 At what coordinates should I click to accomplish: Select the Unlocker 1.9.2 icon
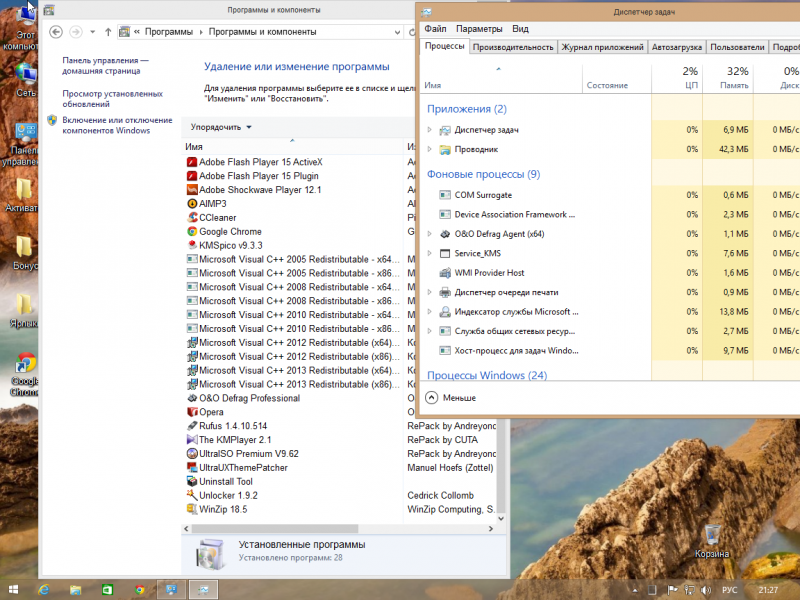coord(192,495)
